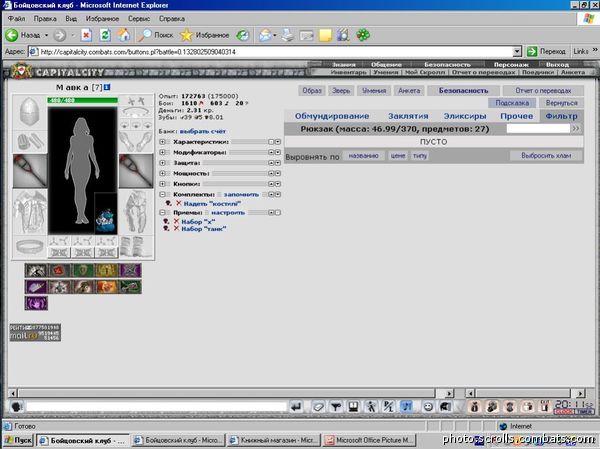
Task: Open the address bar dropdown arrow
Action: tap(517, 52)
